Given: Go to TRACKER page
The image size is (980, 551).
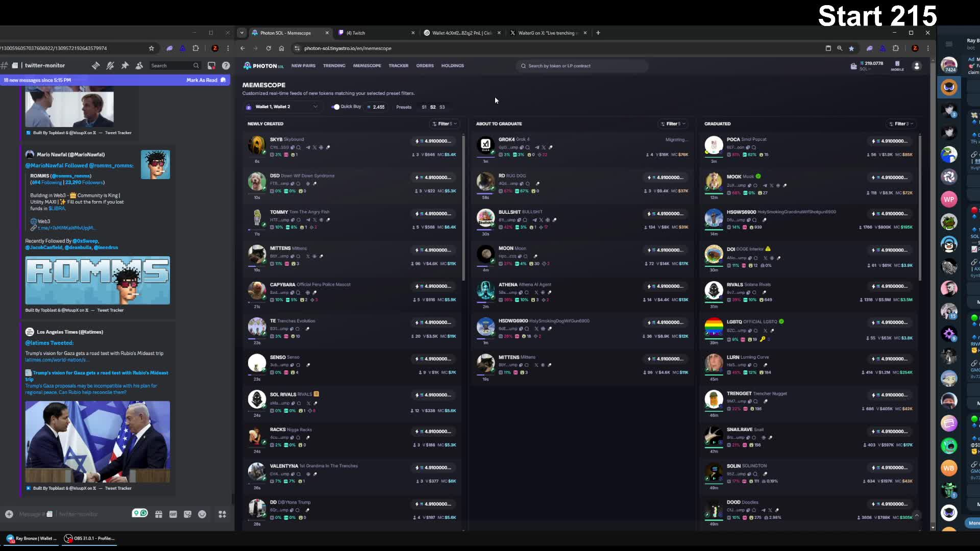Looking at the screenshot, I should (399, 66).
